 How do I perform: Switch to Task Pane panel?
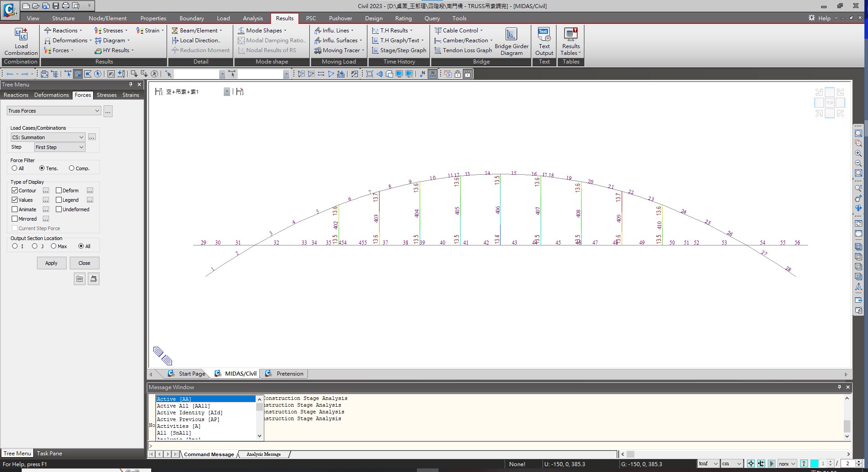50,454
